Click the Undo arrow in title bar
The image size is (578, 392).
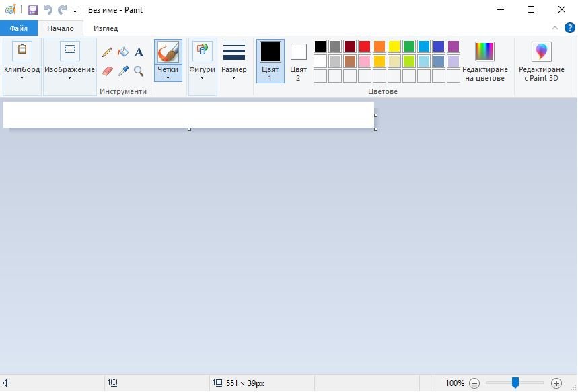[x=48, y=10]
